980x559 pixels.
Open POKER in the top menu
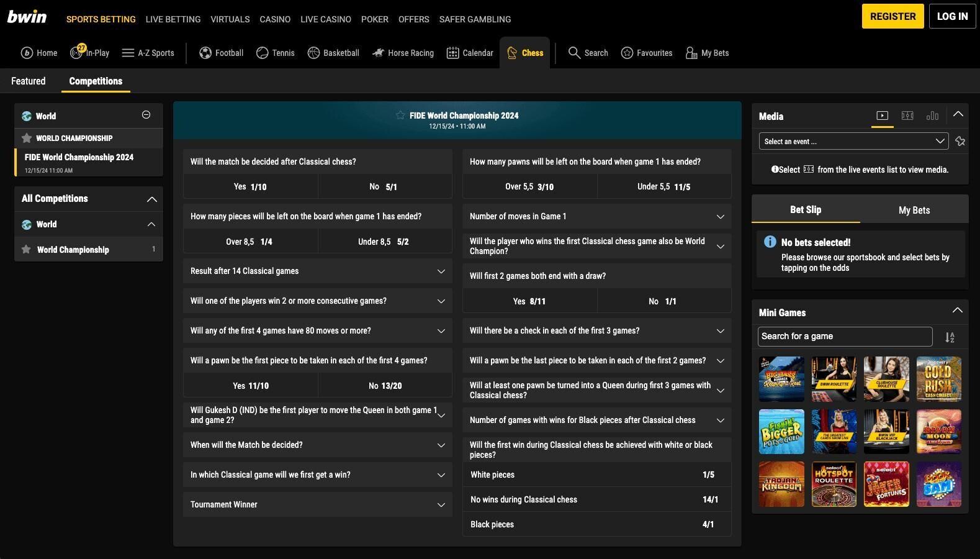[375, 19]
